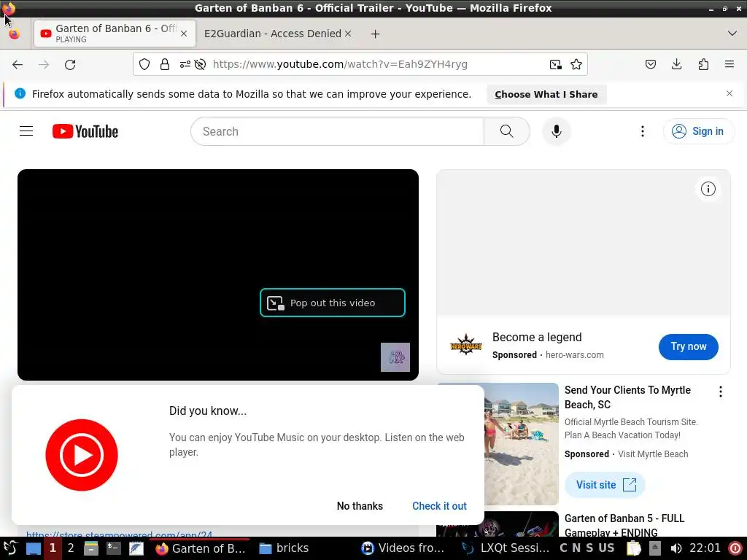Click the show desktop taskbar icon

pyautogui.click(x=34, y=548)
